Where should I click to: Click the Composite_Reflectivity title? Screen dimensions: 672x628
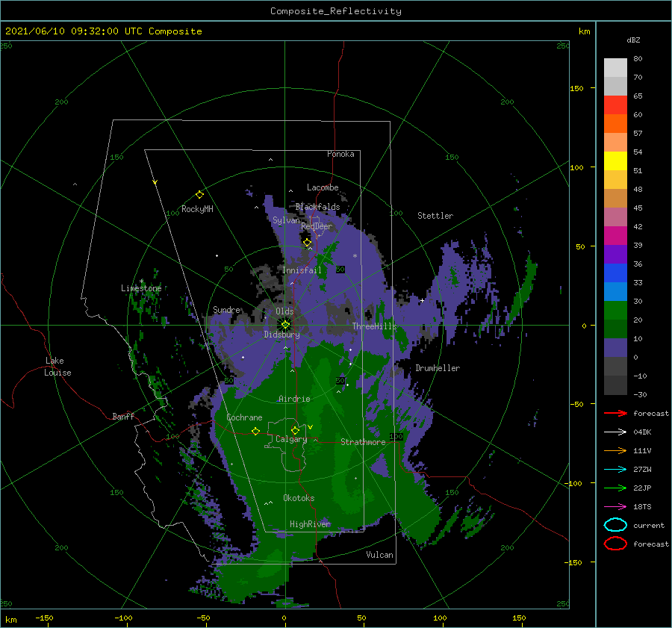(335, 11)
